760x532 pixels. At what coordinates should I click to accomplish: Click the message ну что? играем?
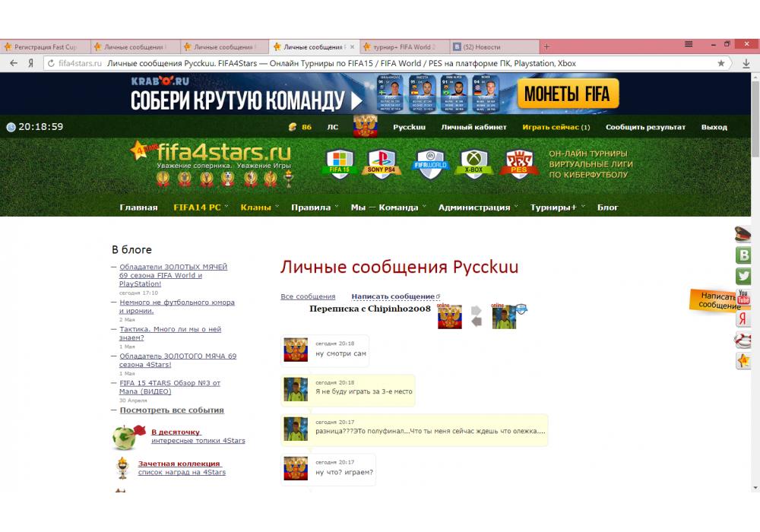click(328, 469)
